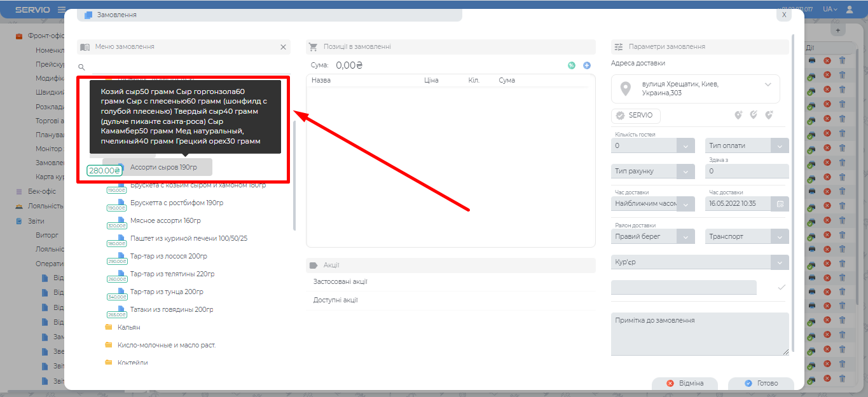Close the Меню замовлення panel

[x=284, y=47]
